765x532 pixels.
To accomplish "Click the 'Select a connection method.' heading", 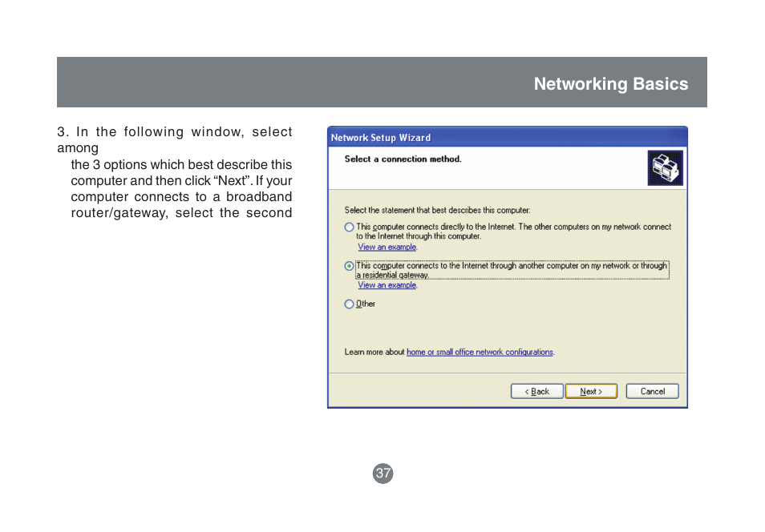I will click(x=403, y=159).
